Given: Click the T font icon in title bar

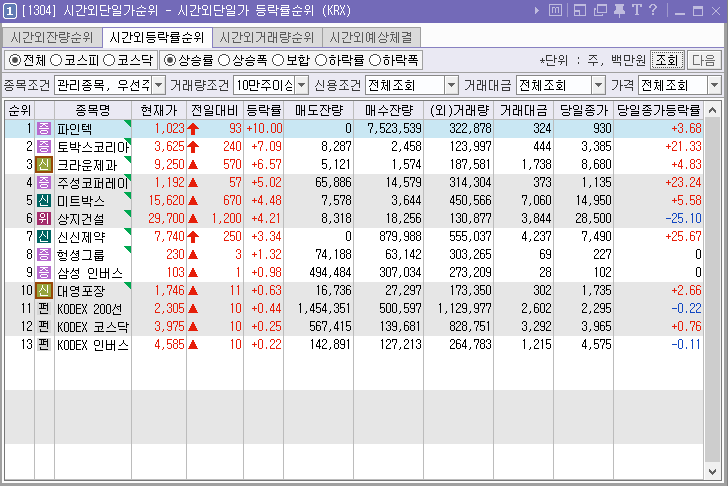Looking at the screenshot, I should click(x=637, y=10).
